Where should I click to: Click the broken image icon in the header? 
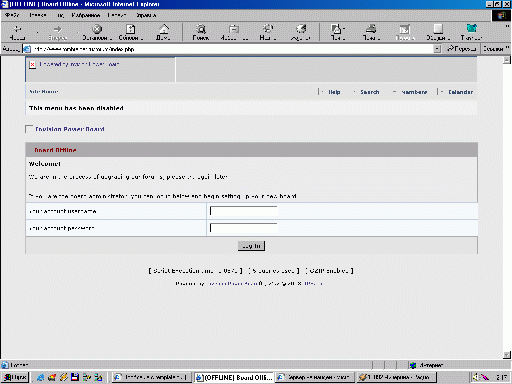[x=32, y=64]
